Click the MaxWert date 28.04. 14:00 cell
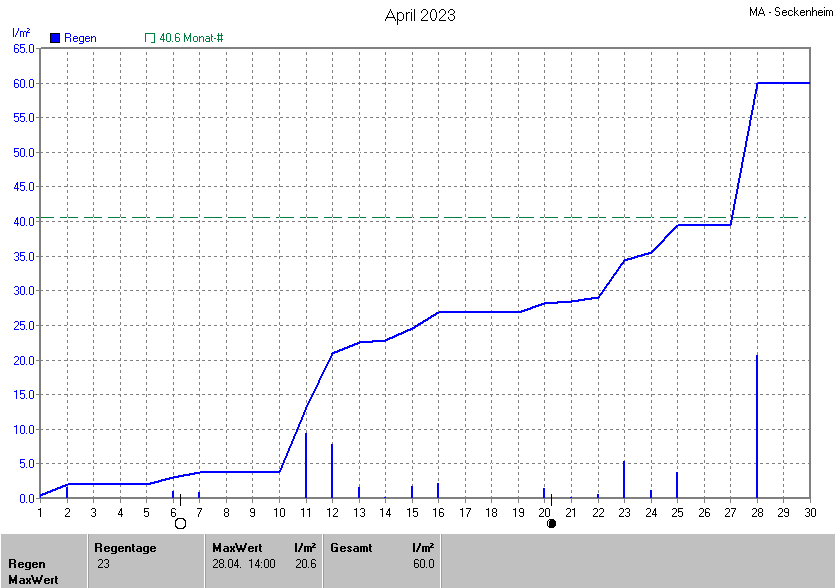835x588 pixels. click(244, 564)
